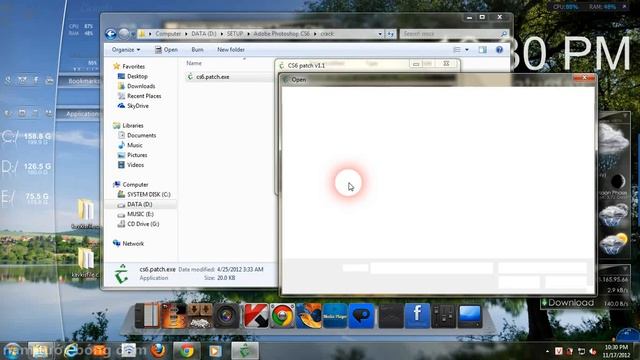Image resolution: width=640 pixels, height=360 pixels.
Task: Click the Download label in desktop widget
Action: 571,303
